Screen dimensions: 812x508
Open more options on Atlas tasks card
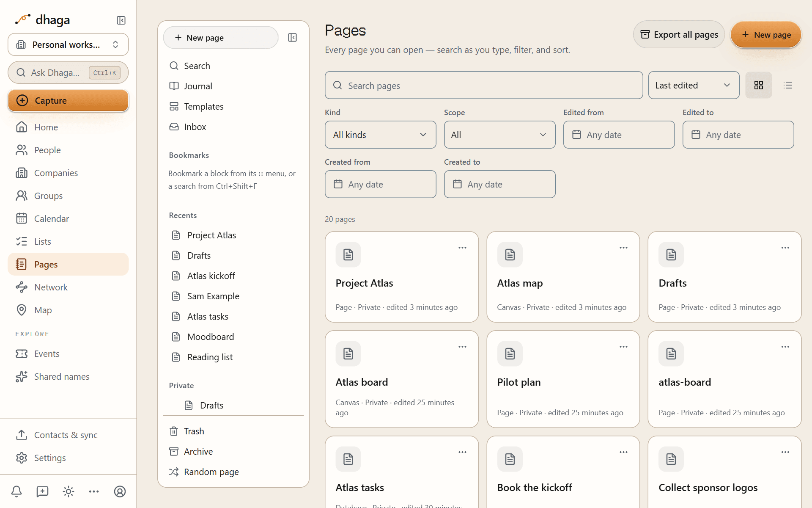[462, 452]
